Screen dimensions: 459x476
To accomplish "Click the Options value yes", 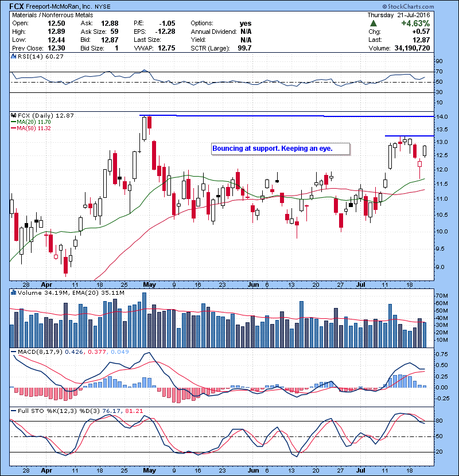I will pos(246,24).
